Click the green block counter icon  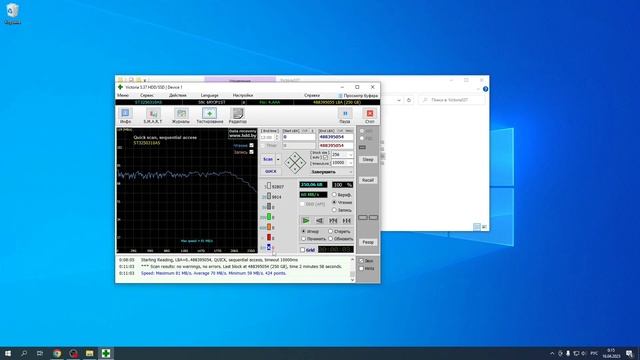coord(269,217)
